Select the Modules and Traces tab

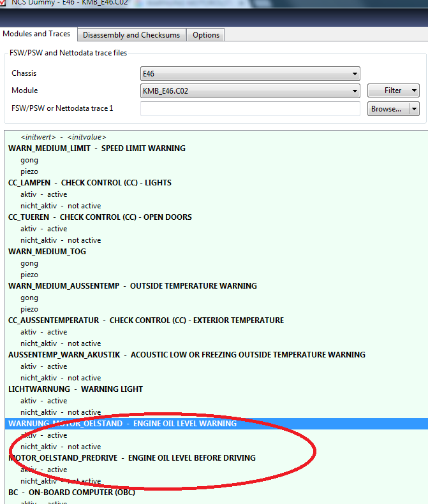[36, 34]
